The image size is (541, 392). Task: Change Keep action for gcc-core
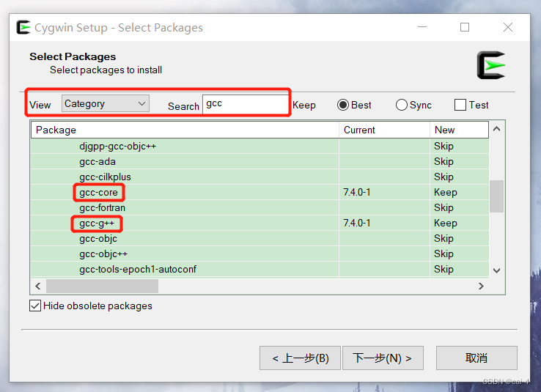tap(446, 193)
